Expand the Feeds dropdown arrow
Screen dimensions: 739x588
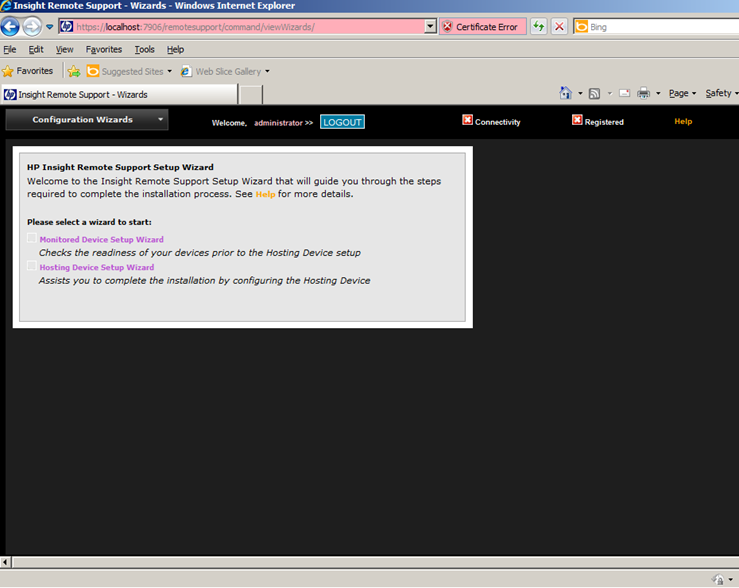click(609, 93)
